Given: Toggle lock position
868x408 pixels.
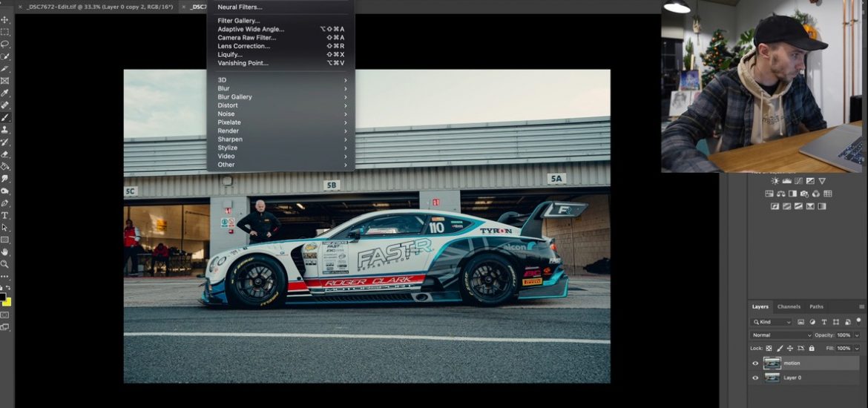Looking at the screenshot, I should click(x=790, y=349).
